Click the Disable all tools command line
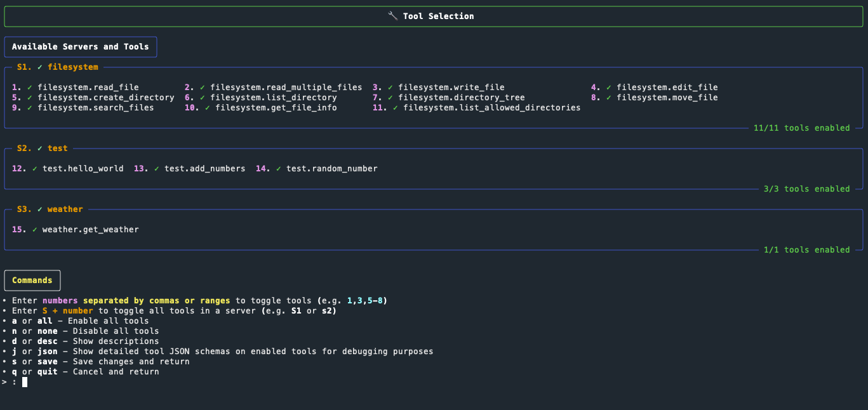The width and height of the screenshot is (868, 410). (81, 331)
